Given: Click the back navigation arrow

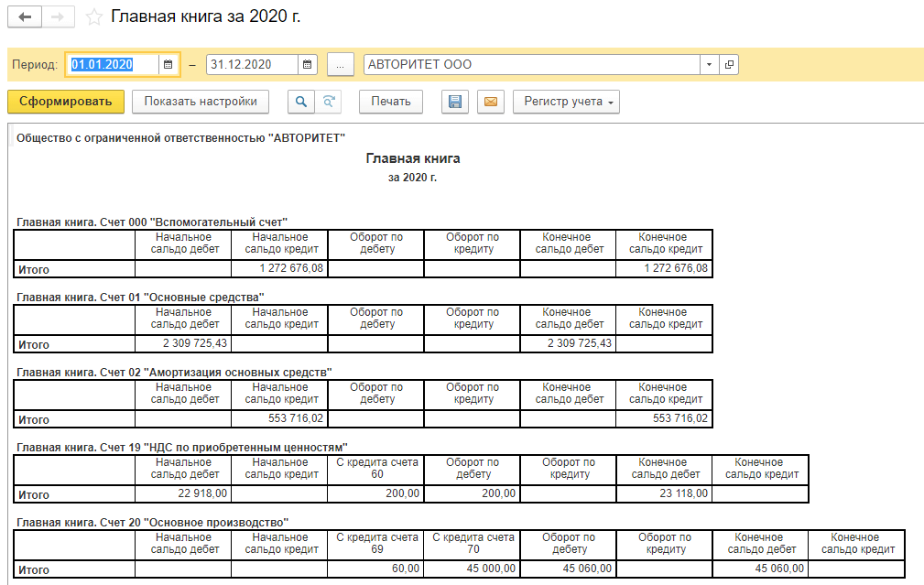Looking at the screenshot, I should pyautogui.click(x=25, y=17).
